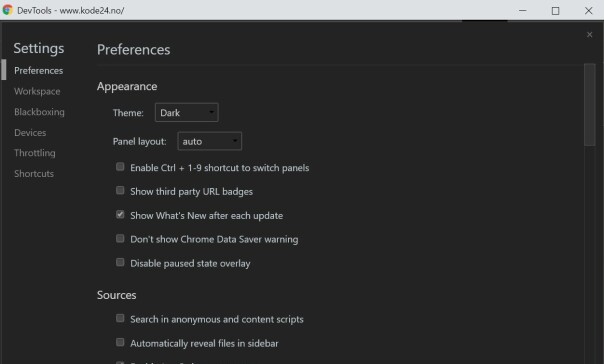Switch to the Workspace settings tab
The image size is (604, 364).
coord(37,91)
